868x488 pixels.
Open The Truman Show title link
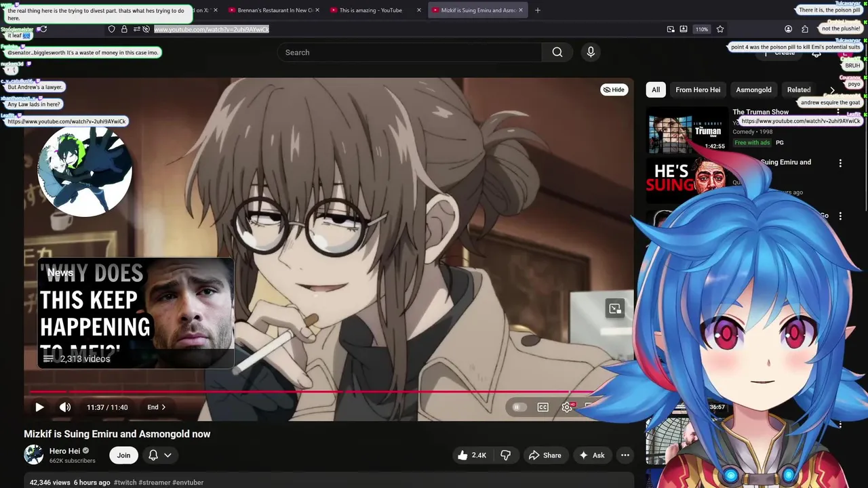click(x=760, y=112)
